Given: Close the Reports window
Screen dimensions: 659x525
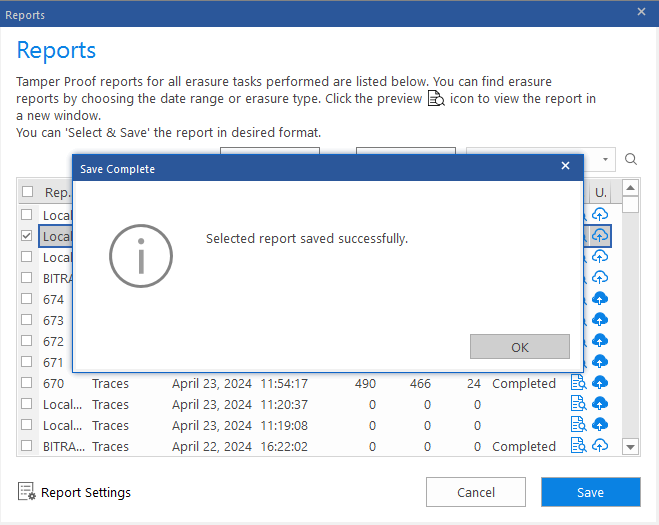Looking at the screenshot, I should pos(641,12).
